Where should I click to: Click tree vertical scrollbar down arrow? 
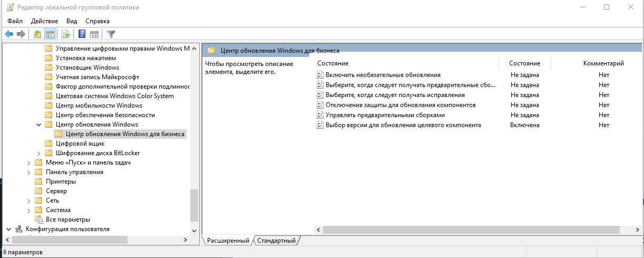click(x=194, y=231)
